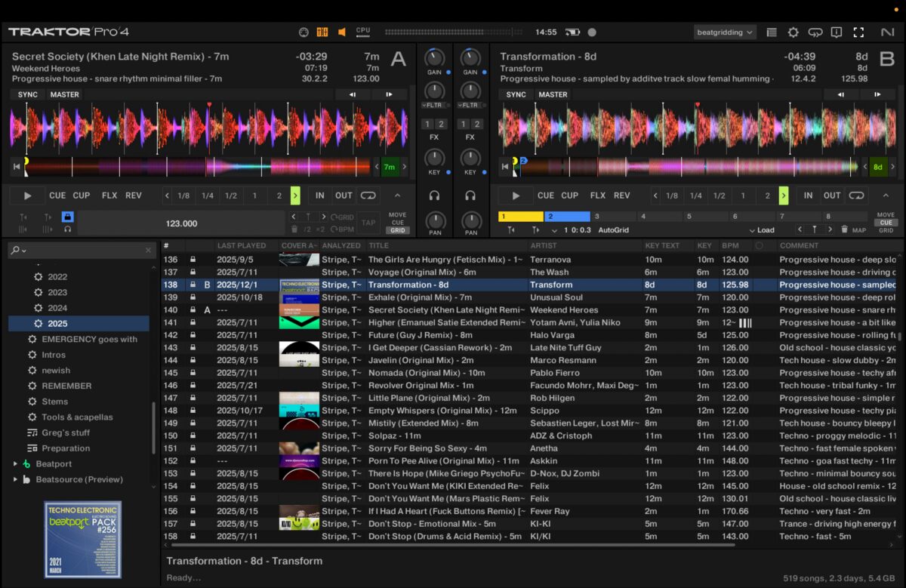Click the tooltip help icon in the header

pos(837,32)
